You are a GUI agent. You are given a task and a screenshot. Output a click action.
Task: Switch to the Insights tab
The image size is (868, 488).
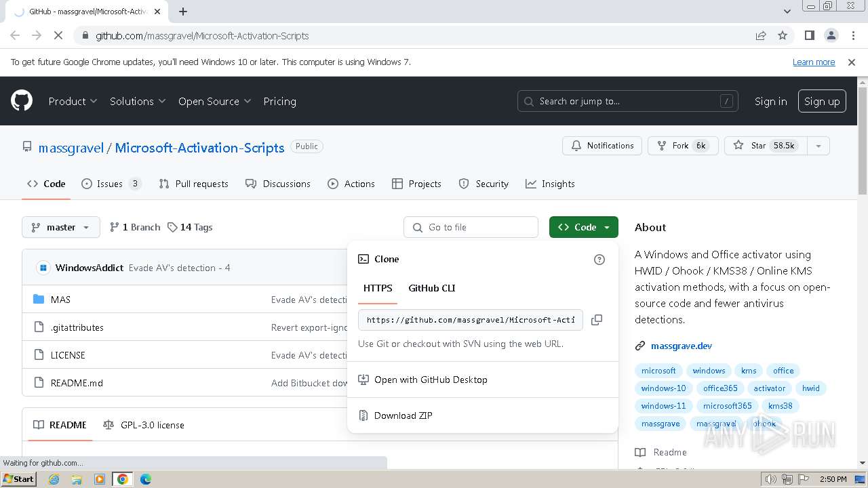(x=550, y=184)
